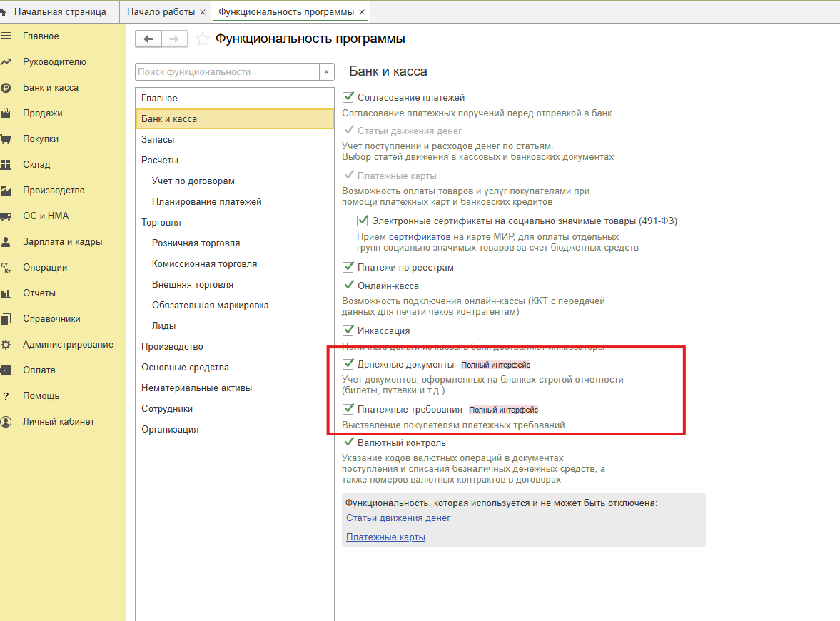
Task: Switch to the Начало работы tab
Action: (160, 12)
